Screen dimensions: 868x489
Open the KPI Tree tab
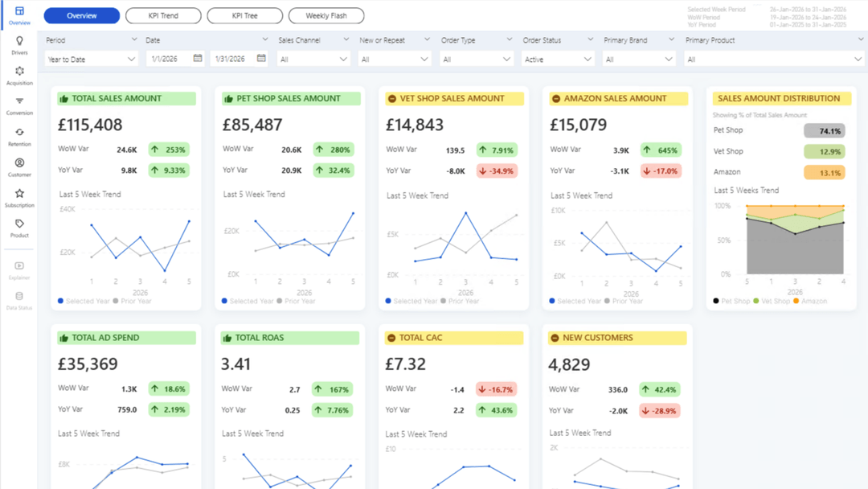pyautogui.click(x=244, y=15)
